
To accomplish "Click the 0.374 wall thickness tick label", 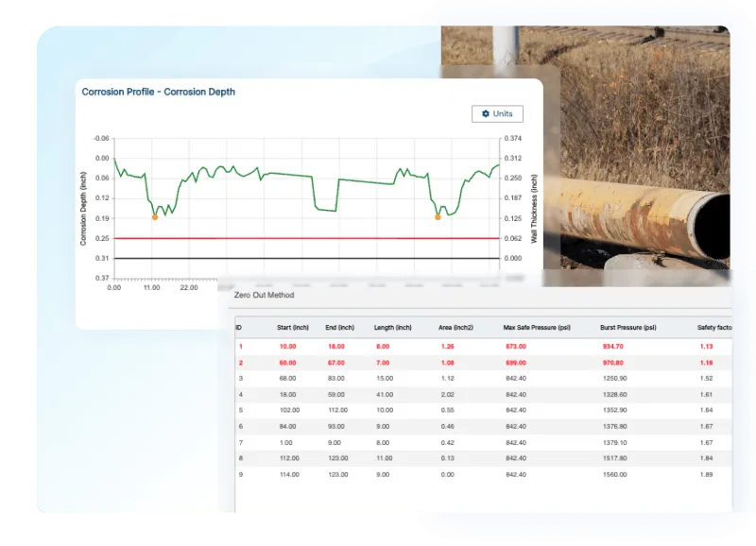I will [x=513, y=138].
